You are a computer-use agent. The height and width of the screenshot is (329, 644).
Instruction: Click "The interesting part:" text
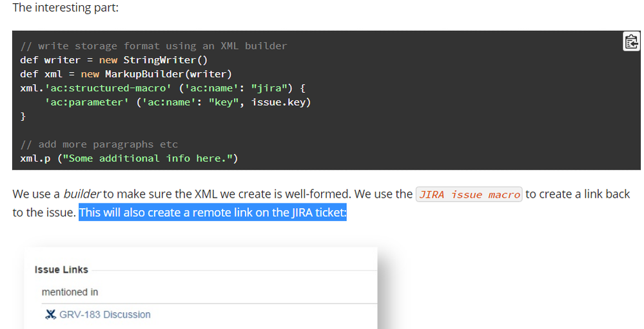tap(66, 7)
